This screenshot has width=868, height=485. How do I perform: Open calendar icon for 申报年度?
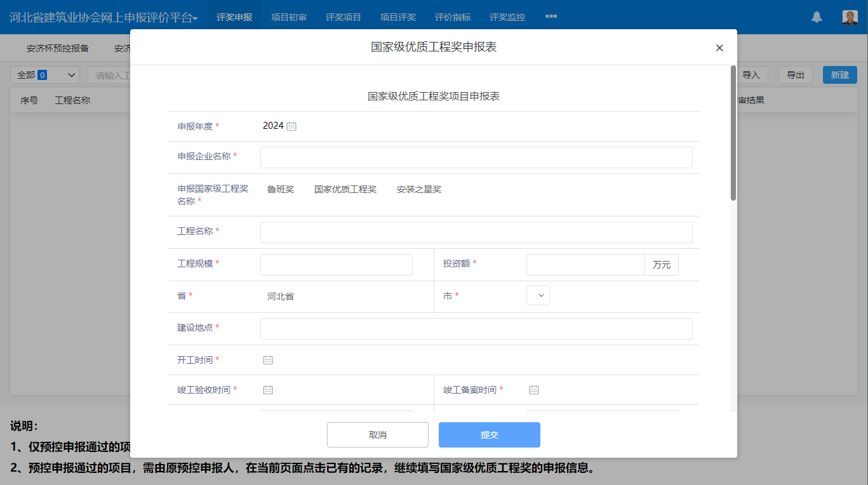coord(291,126)
